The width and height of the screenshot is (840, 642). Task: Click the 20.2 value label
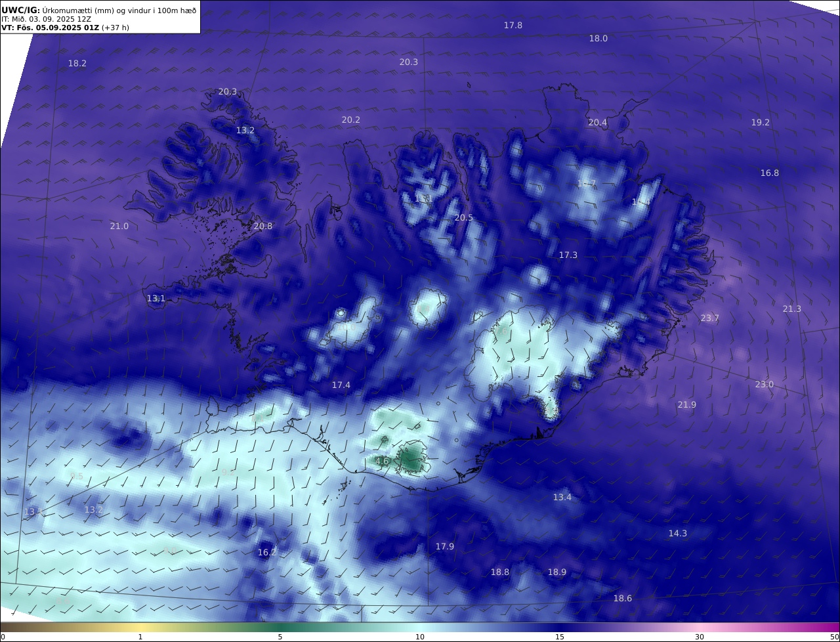click(x=351, y=119)
